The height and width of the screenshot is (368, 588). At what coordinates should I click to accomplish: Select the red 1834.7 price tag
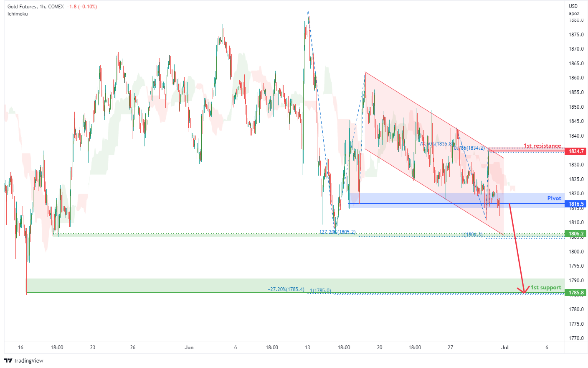tap(575, 151)
